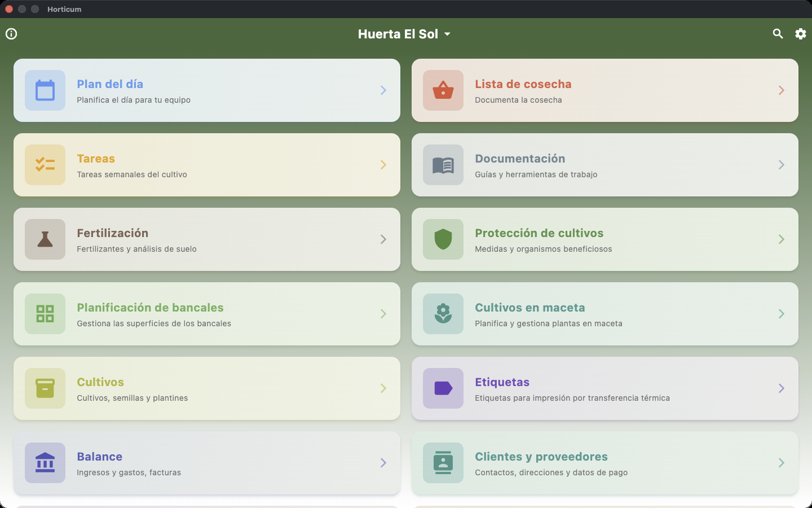Open the Tareas chevron arrow
Image resolution: width=812 pixels, height=508 pixels.
coord(383,165)
